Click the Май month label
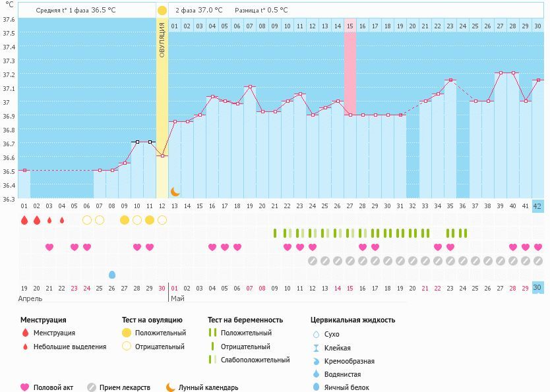550x392 pixels. [x=178, y=298]
